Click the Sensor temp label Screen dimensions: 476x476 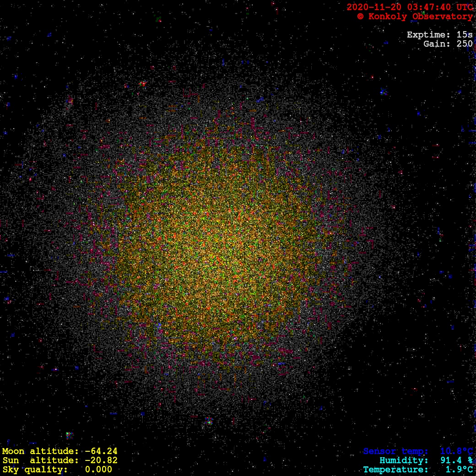tap(395, 451)
